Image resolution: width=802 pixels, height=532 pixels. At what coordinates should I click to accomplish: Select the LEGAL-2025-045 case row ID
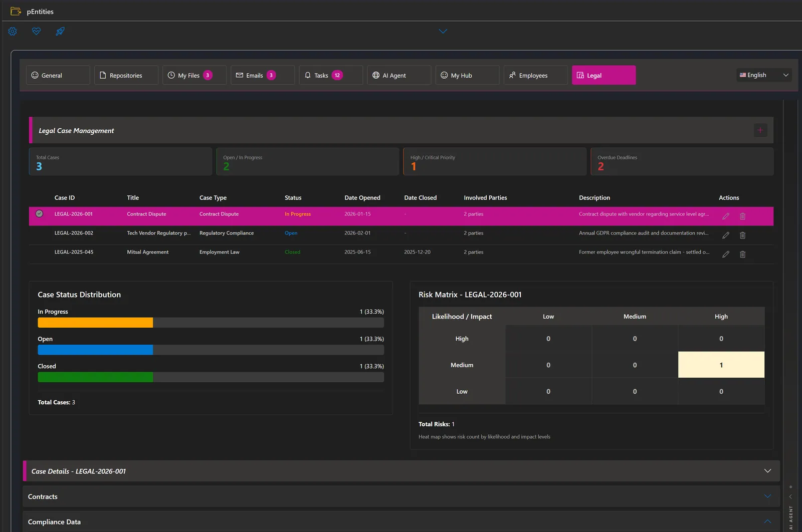tap(74, 252)
